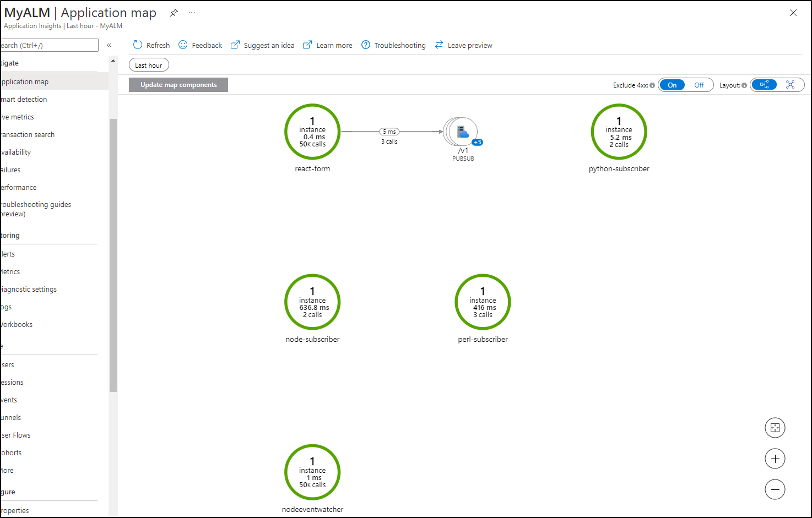This screenshot has width=812, height=518.
Task: Open the Last hour time range filter
Action: point(149,65)
